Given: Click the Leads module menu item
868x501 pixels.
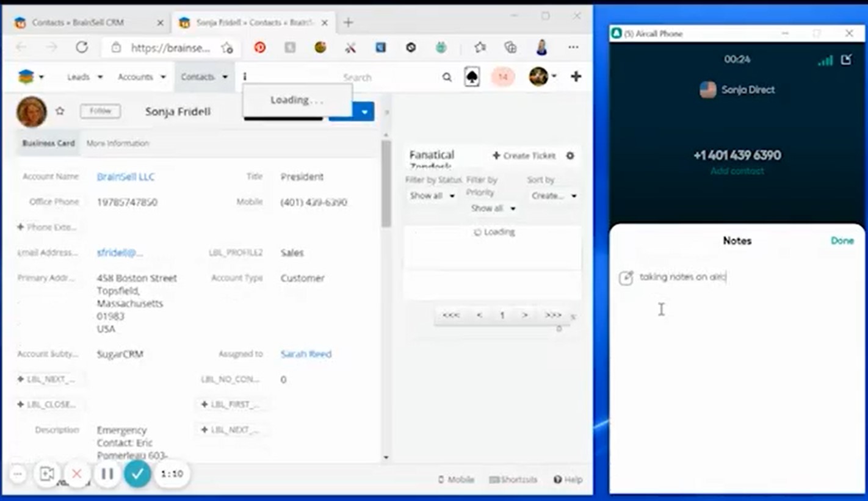Looking at the screenshot, I should click(78, 77).
